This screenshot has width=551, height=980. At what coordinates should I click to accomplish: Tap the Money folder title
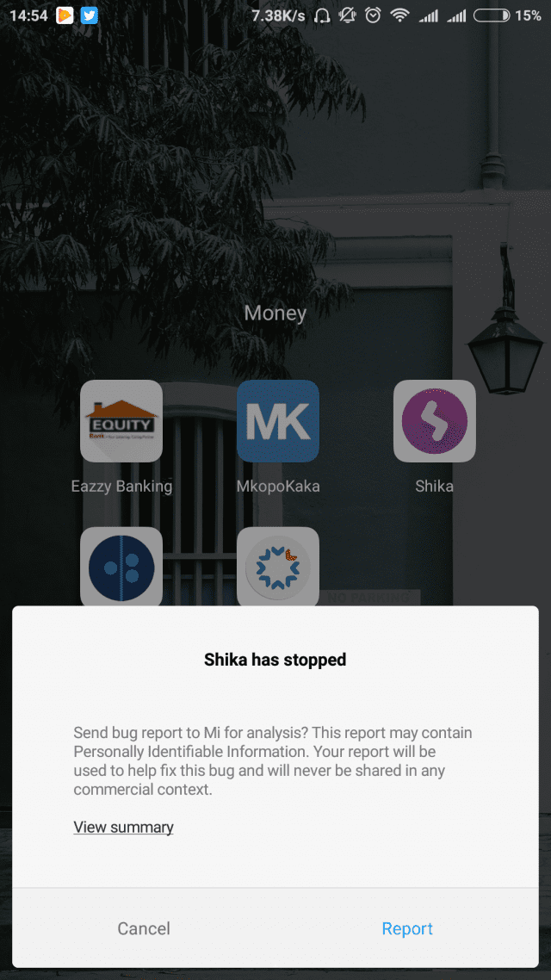[275, 313]
